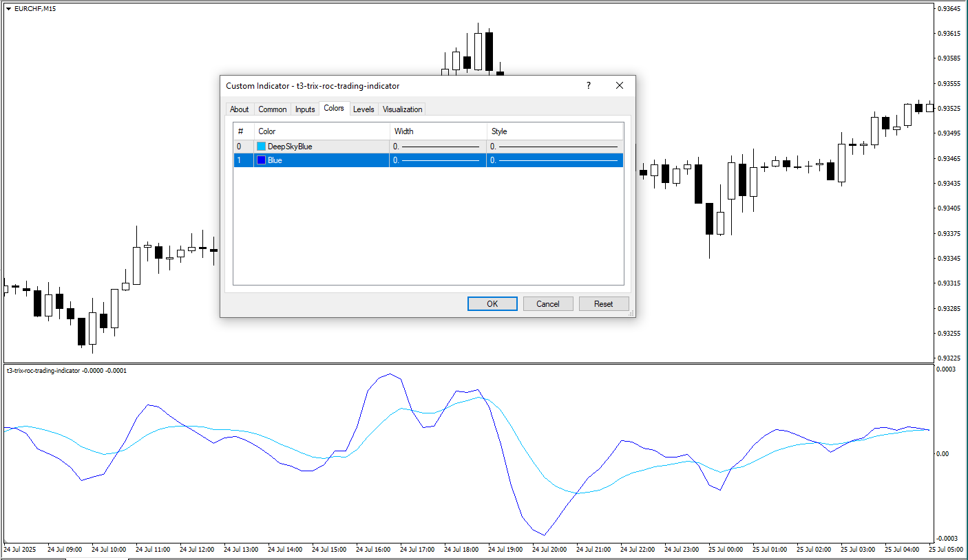Viewport: 968px width, 560px height.
Task: Click the triangle icon beside EURCHF,M15
Action: 8,8
